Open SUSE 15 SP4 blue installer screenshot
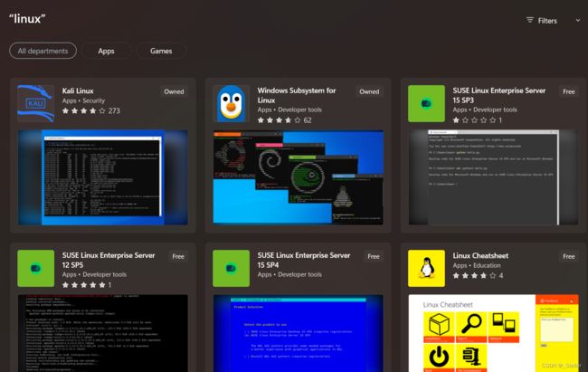The width and height of the screenshot is (588, 372). (299, 333)
